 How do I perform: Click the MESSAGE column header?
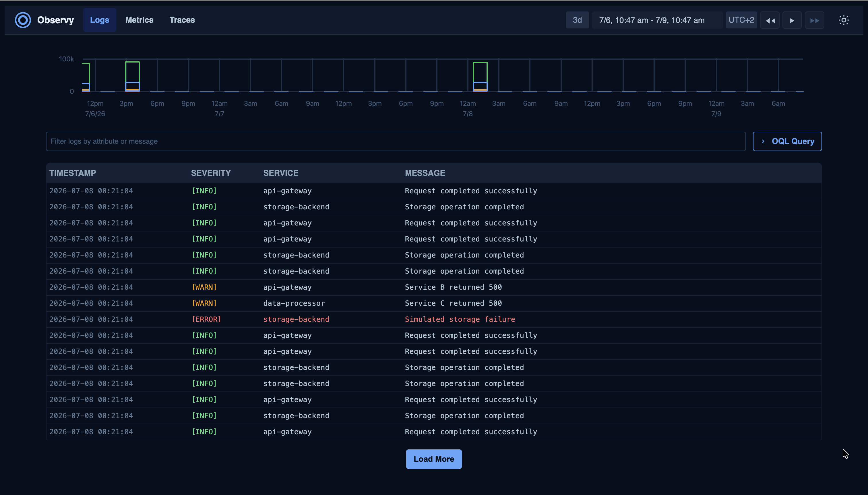[x=425, y=173]
